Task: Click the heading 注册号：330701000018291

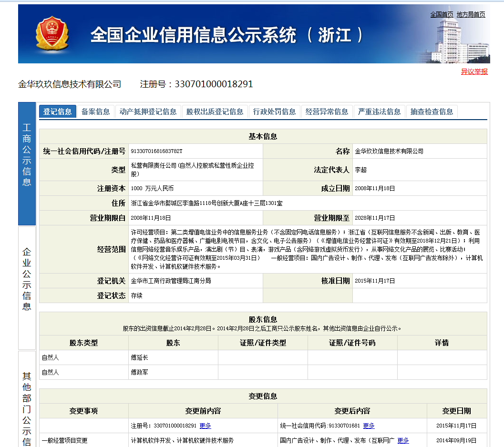Action: [x=196, y=84]
